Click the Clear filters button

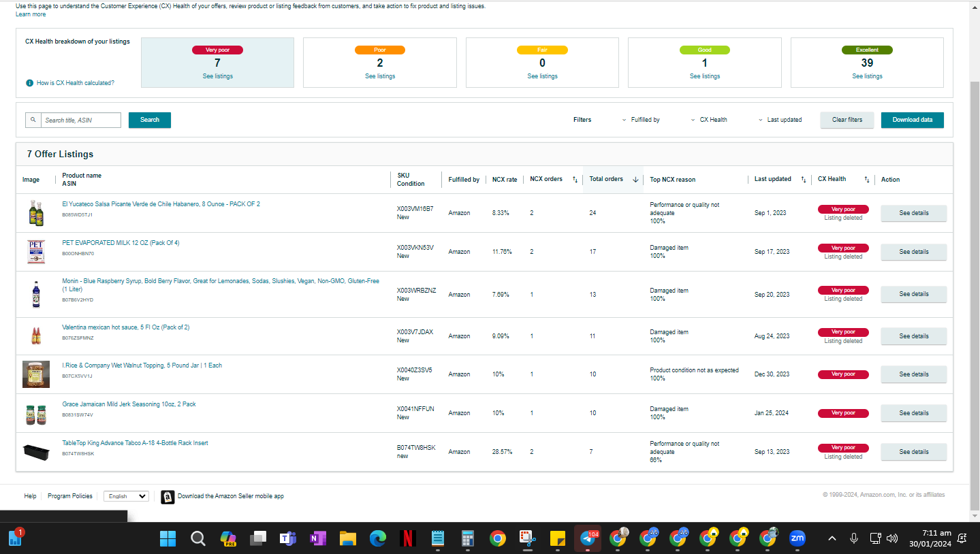[x=847, y=120]
